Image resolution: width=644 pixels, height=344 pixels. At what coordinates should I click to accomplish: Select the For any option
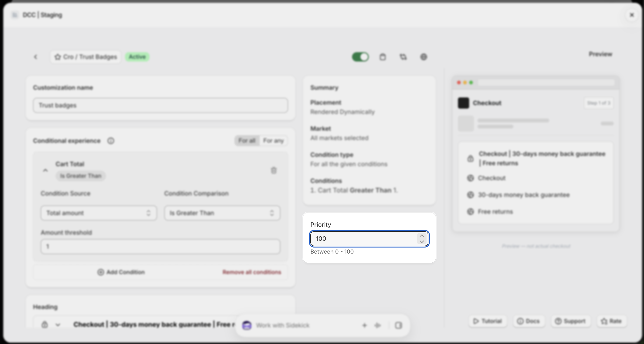coord(273,141)
